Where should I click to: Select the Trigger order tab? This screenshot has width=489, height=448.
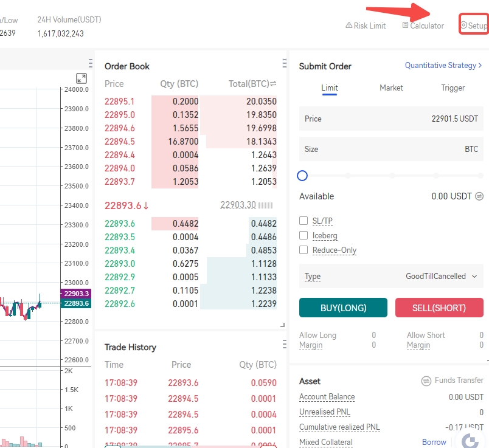pyautogui.click(x=453, y=88)
